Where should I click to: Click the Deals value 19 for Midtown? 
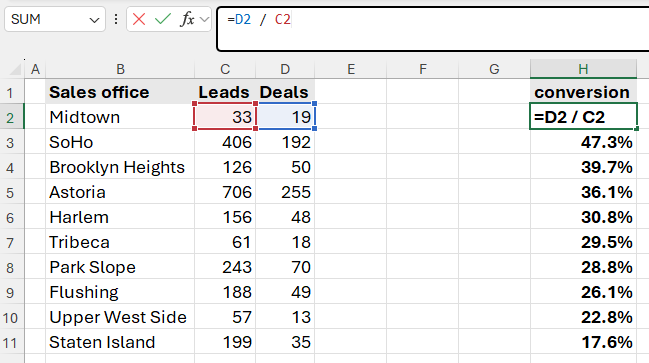coord(285,117)
